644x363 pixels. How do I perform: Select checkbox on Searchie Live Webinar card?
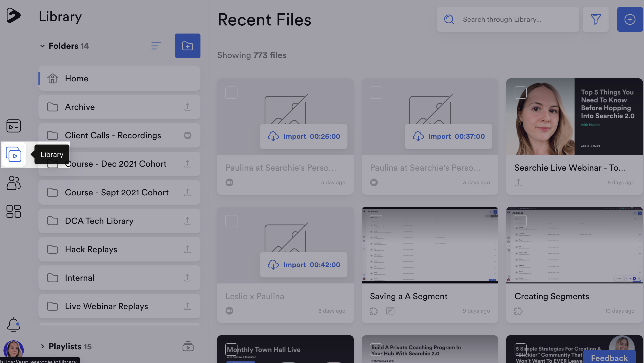tap(520, 93)
